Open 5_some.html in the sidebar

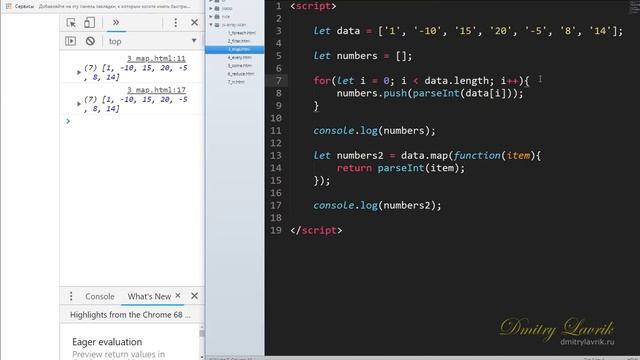click(x=240, y=66)
